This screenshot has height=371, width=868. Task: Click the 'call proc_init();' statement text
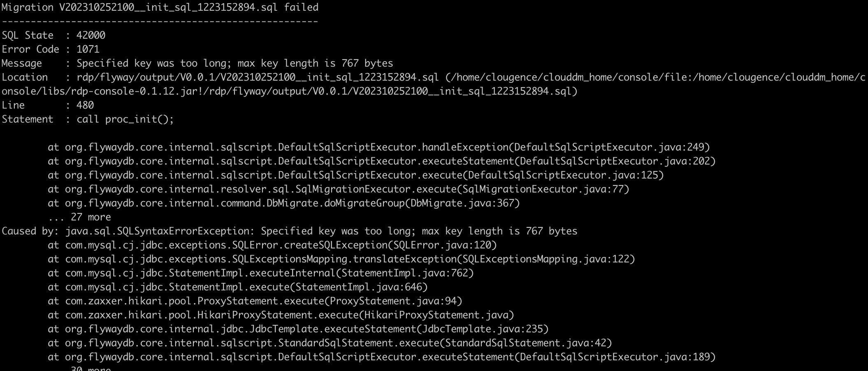pyautogui.click(x=125, y=119)
